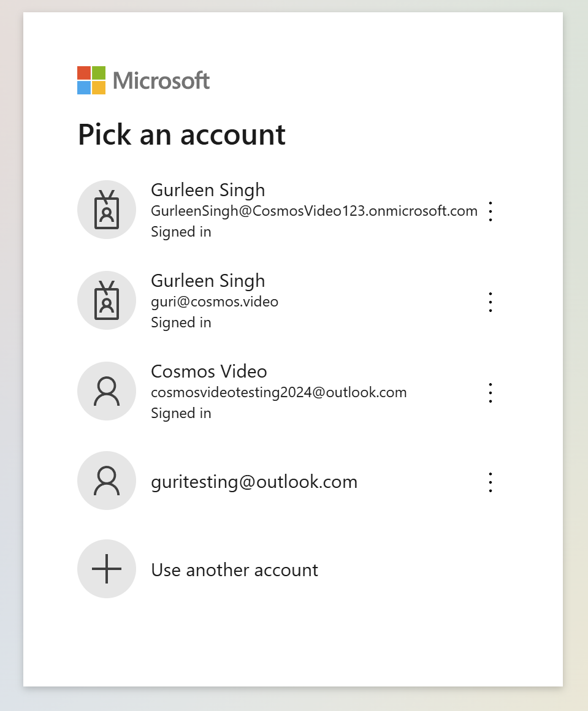Select the guri@cosmos.video email address
Screen dimensions: 588x711
point(215,302)
